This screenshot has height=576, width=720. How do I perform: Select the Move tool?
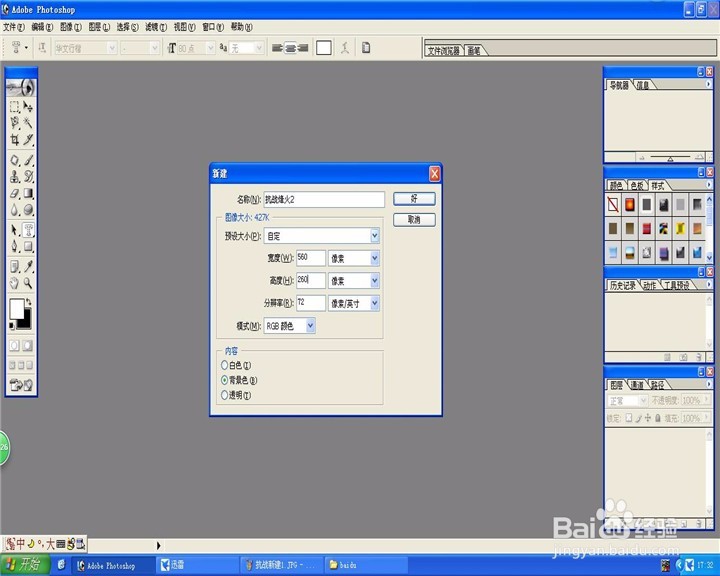(x=28, y=107)
